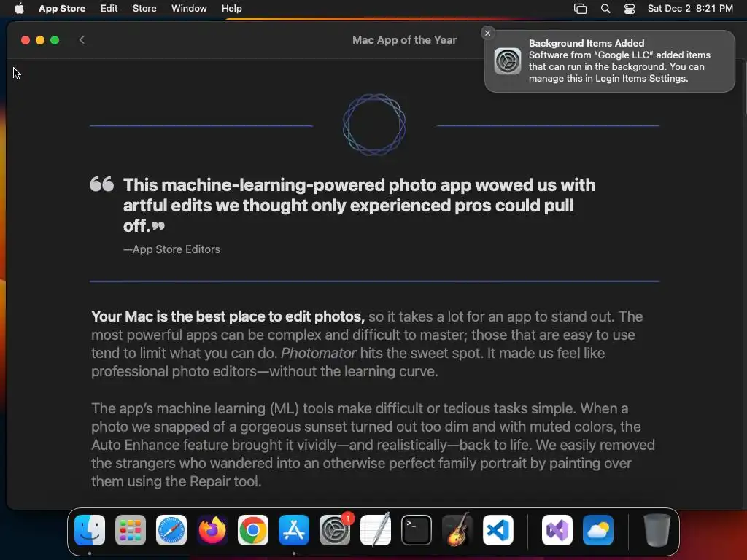
Task: Open the weather cloud app in Dock
Action: [598, 530]
